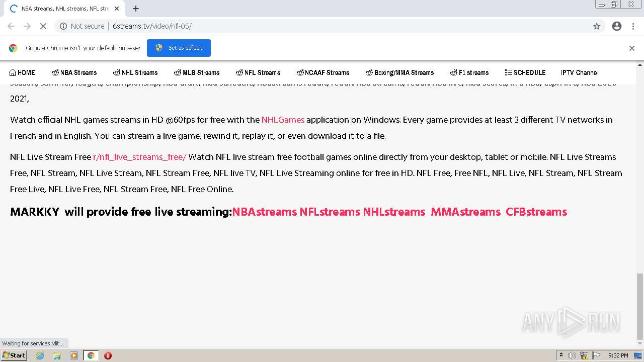
Task: Open NCAAF Streams menu item
Action: (323, 72)
